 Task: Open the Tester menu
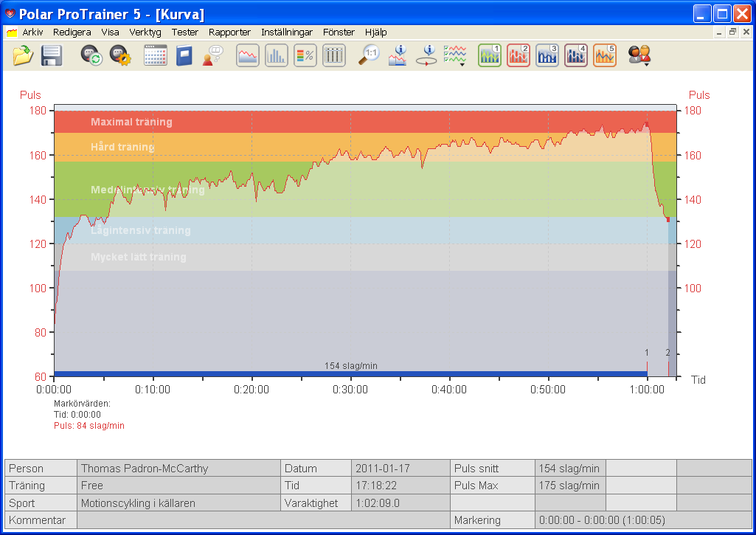coord(184,32)
